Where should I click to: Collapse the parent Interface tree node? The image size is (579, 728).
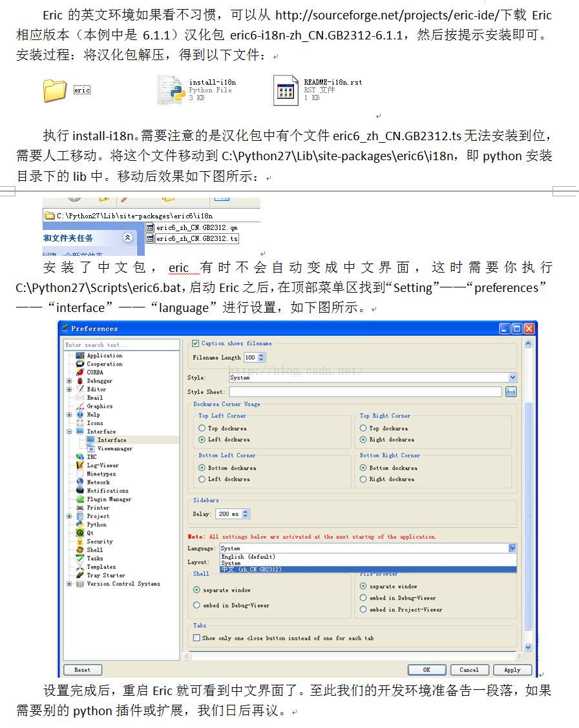69,432
